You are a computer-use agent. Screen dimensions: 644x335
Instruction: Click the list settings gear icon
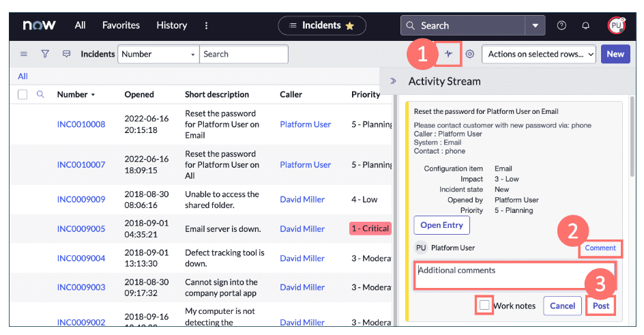tap(470, 54)
